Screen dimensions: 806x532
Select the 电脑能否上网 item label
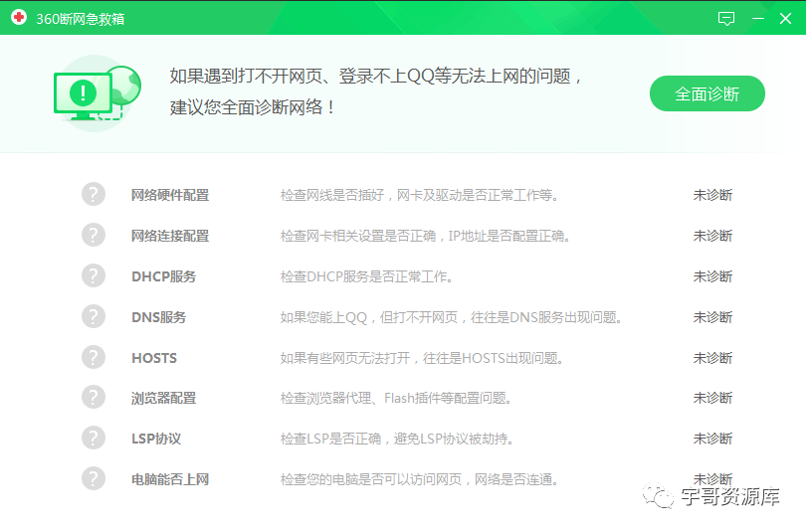[170, 479]
